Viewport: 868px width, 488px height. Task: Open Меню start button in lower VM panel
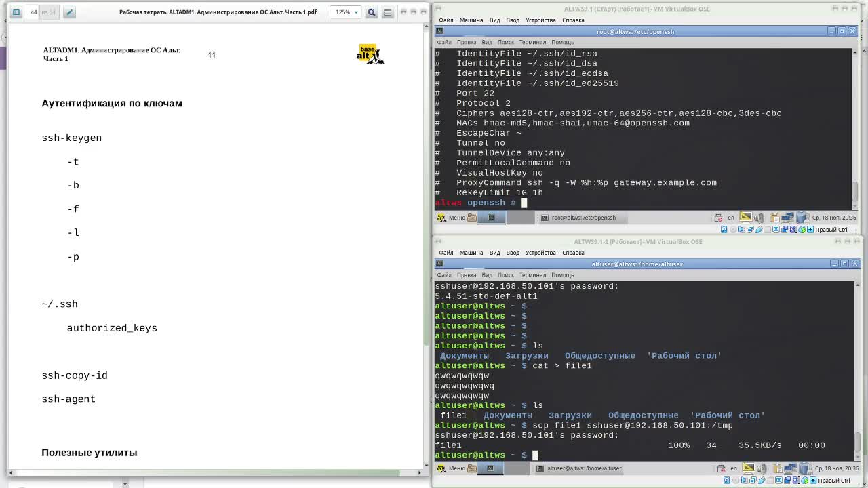[451, 468]
